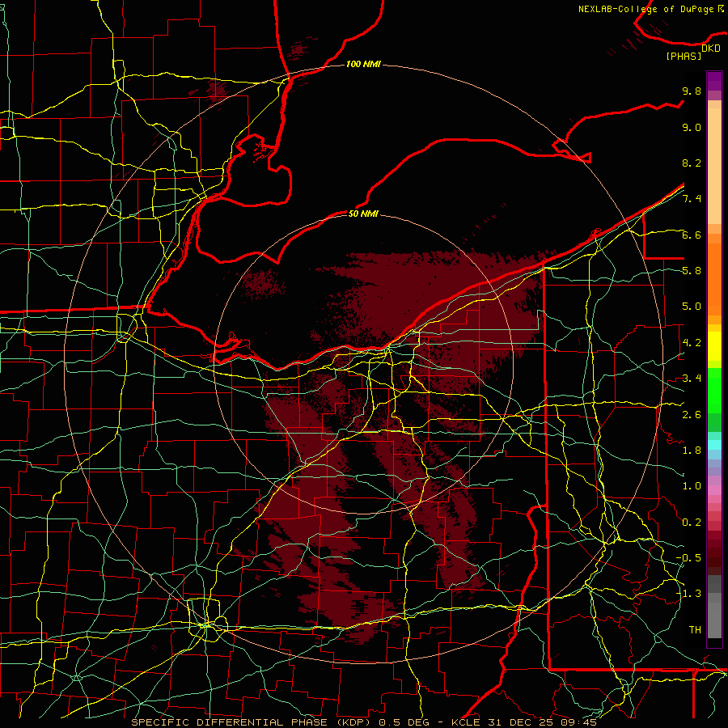Click the 09:45 timestamp in the caption

[578, 722]
